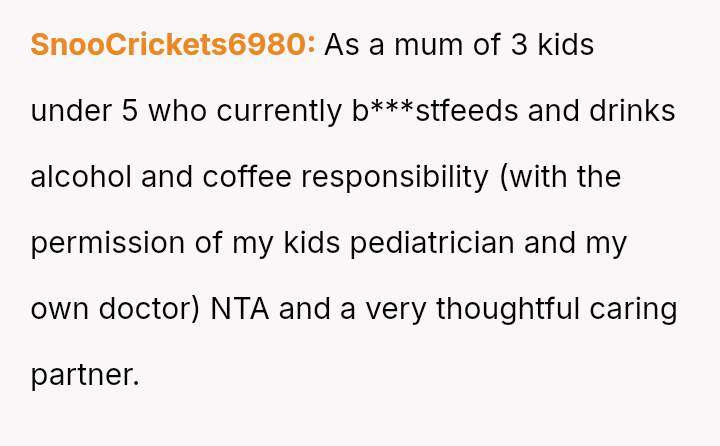720x446 pixels.
Task: Click the word "currently" in the comment
Action: click(272, 111)
